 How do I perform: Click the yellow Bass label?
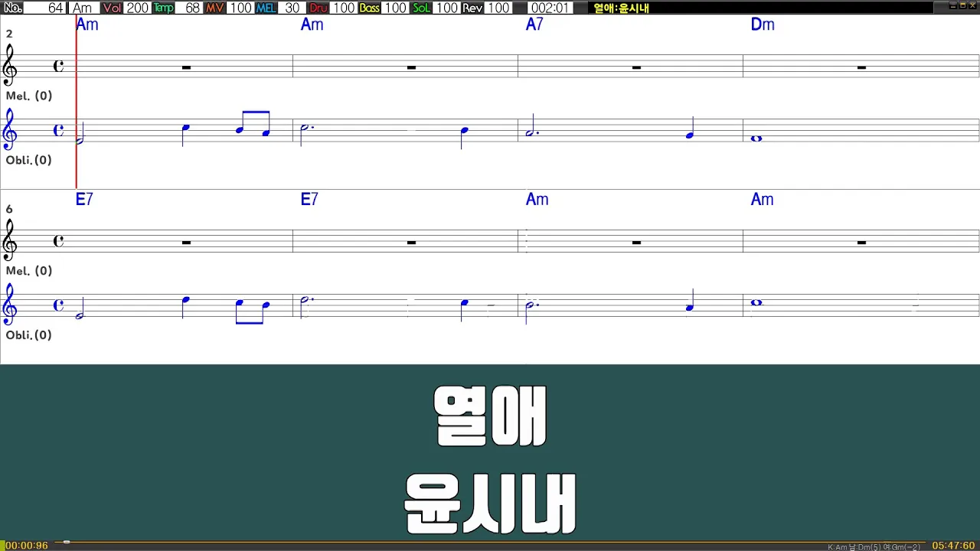pyautogui.click(x=370, y=8)
